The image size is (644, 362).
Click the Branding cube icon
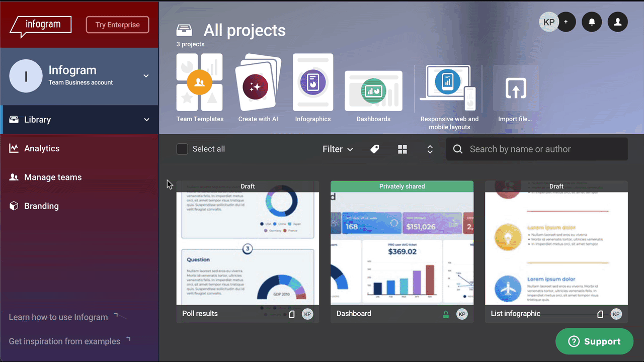(14, 206)
